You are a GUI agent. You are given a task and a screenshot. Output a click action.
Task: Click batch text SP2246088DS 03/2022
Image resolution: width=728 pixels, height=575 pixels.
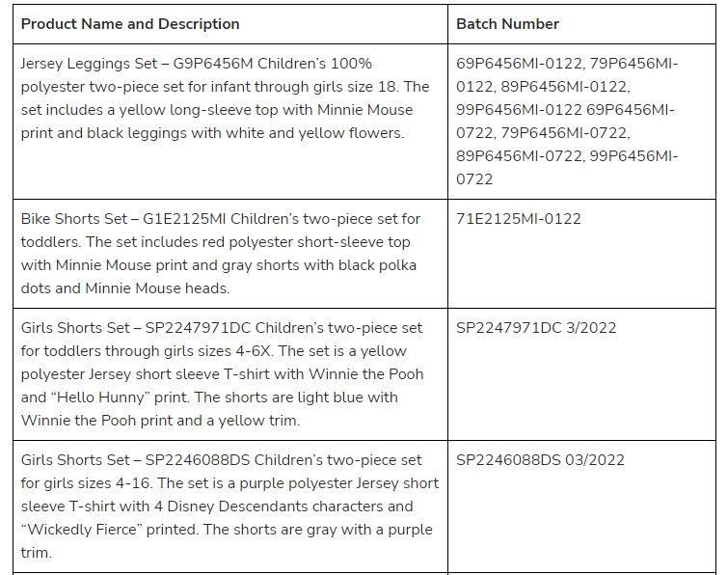tap(540, 460)
